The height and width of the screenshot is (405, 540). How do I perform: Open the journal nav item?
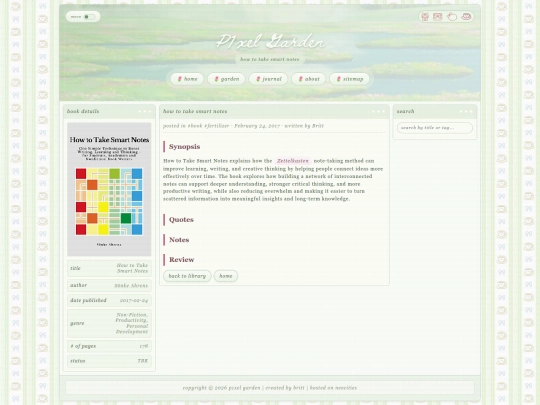268,79
